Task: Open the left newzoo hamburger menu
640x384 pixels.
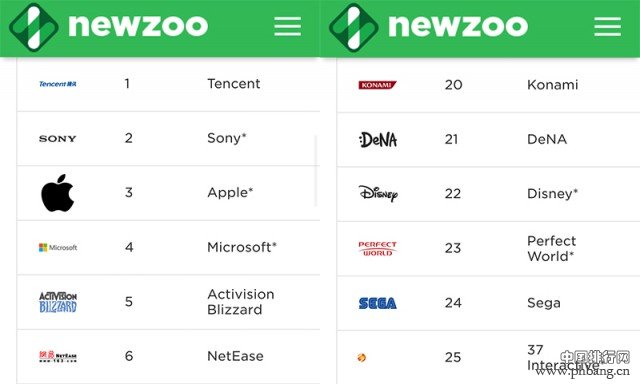Action: (288, 26)
